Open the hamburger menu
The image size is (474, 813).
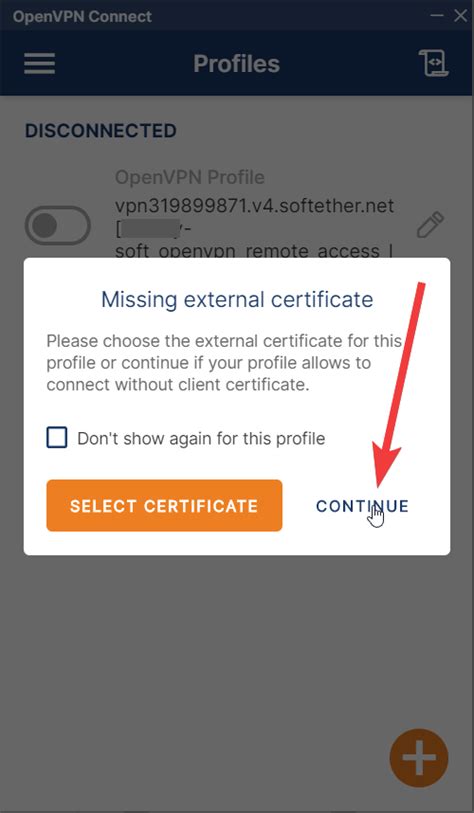[39, 63]
